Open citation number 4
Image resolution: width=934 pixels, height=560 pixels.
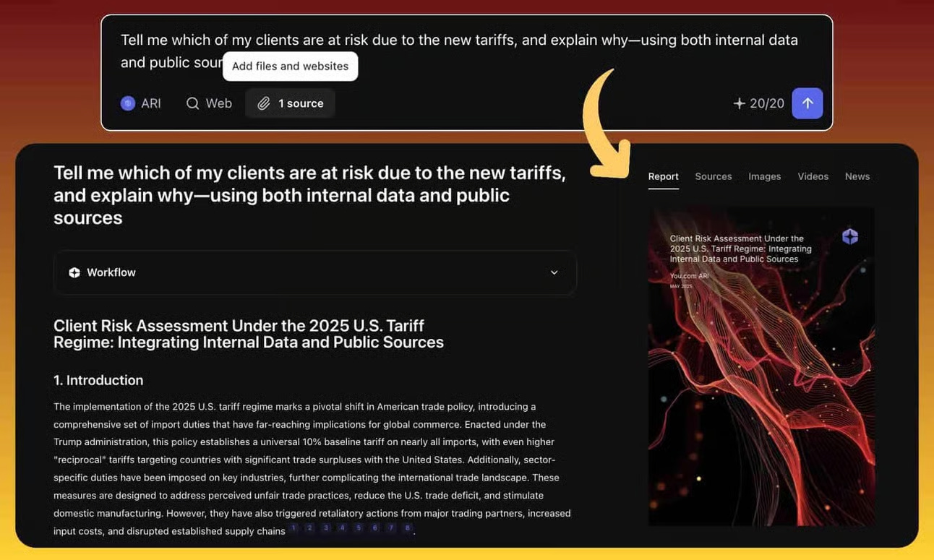coord(343,528)
